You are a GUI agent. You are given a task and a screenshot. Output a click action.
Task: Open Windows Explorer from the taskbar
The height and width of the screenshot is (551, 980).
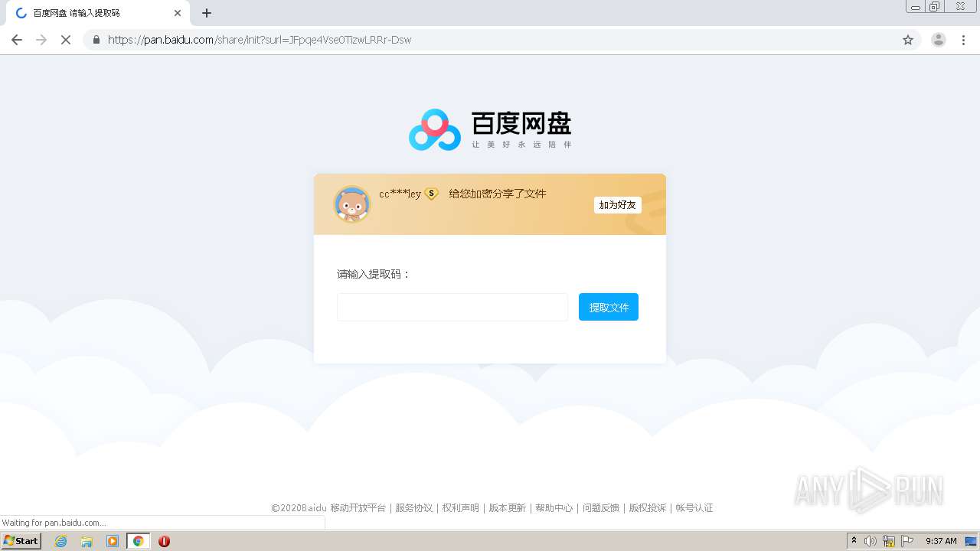87,541
